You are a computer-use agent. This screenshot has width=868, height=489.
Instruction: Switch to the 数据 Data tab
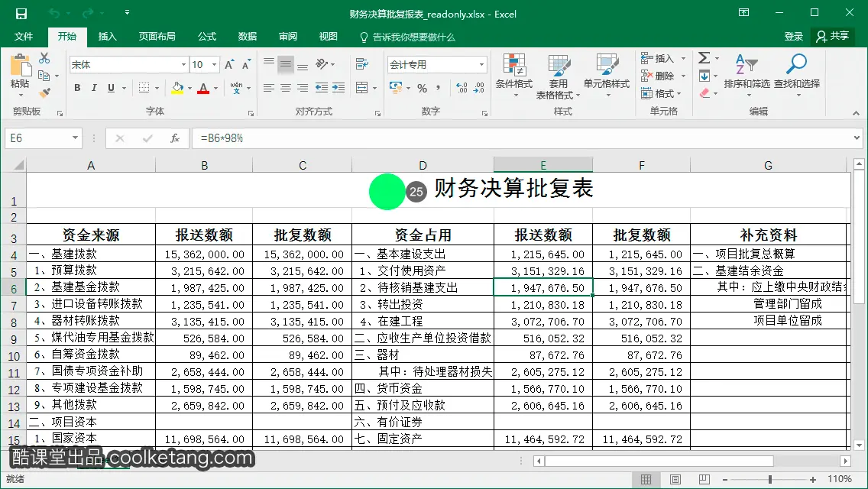pos(248,37)
